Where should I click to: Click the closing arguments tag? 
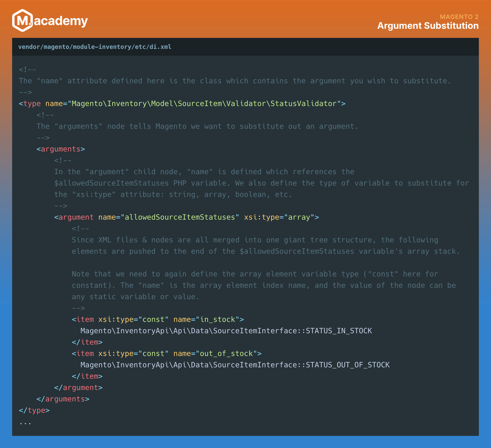(63, 399)
